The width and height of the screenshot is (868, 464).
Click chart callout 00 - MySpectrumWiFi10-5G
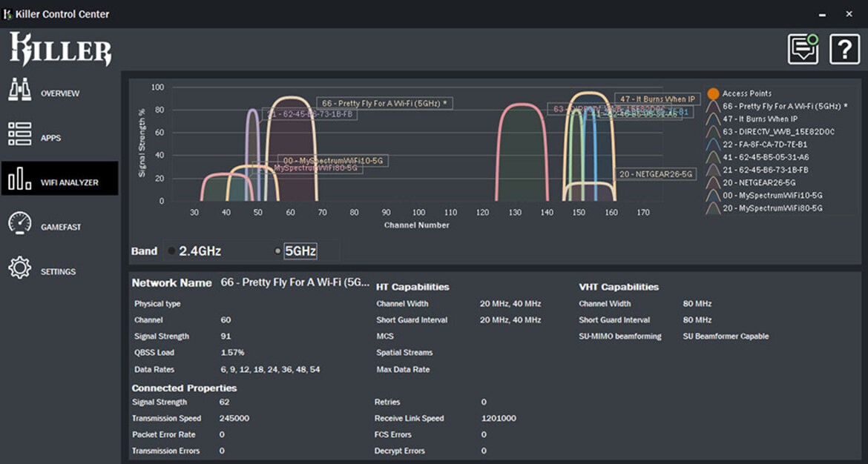[332, 161]
